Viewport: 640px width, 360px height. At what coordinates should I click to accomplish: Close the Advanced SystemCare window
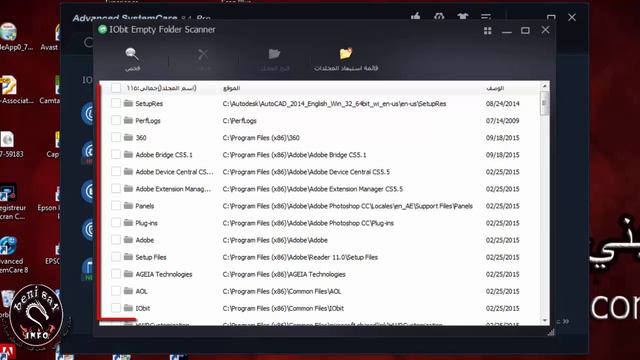pyautogui.click(x=572, y=18)
